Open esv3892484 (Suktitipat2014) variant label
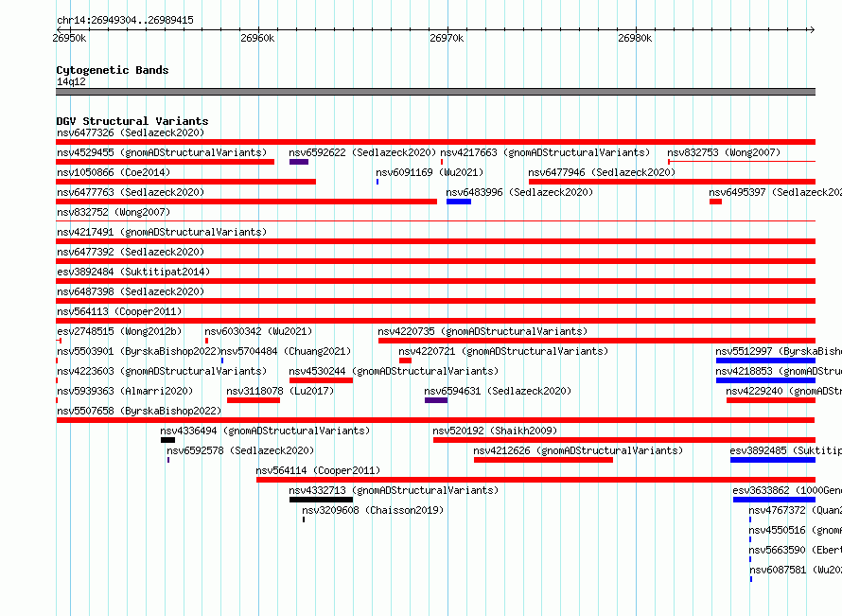This screenshot has height=616, width=842. 133,272
